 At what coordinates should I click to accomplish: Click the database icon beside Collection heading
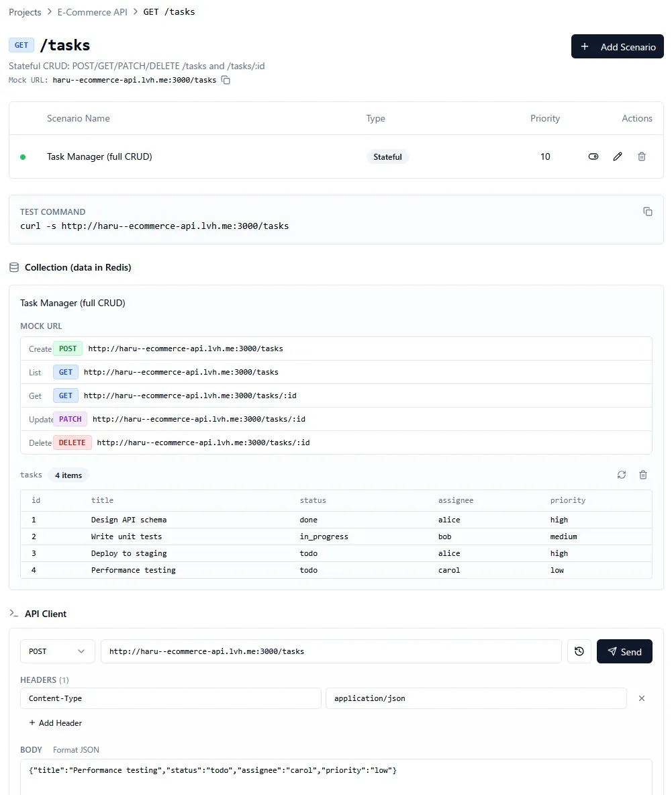14,267
